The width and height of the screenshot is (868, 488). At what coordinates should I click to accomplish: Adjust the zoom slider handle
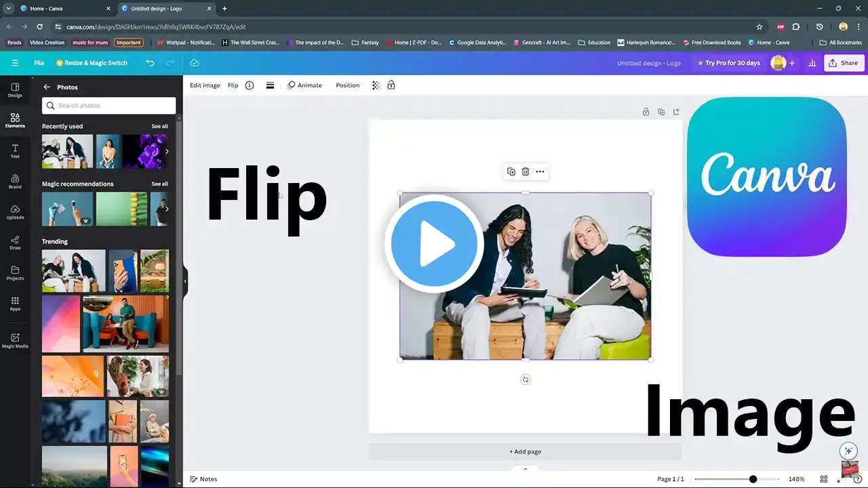tap(753, 479)
